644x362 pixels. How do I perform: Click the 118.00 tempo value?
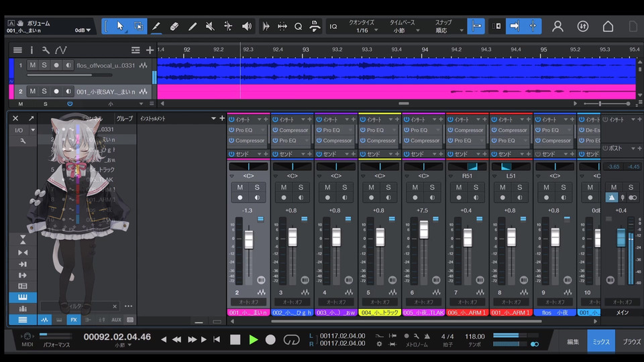(x=475, y=336)
